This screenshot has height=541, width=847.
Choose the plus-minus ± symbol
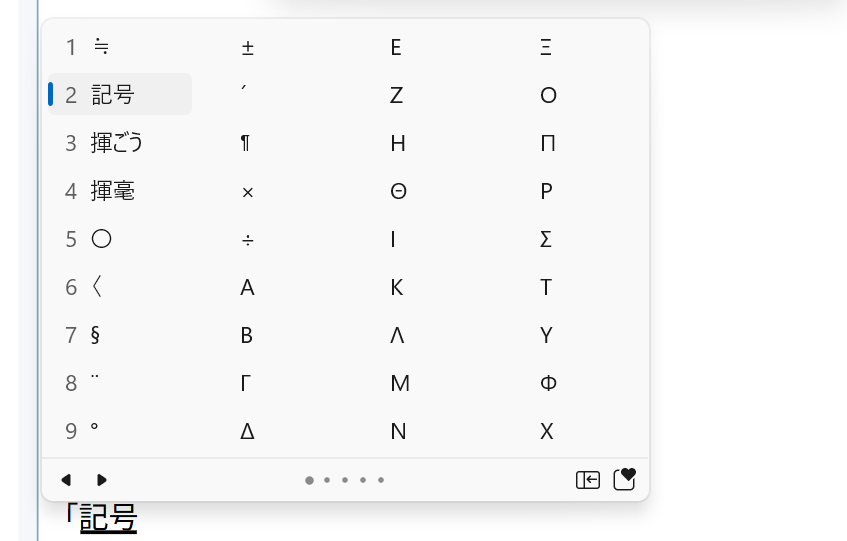(x=247, y=47)
